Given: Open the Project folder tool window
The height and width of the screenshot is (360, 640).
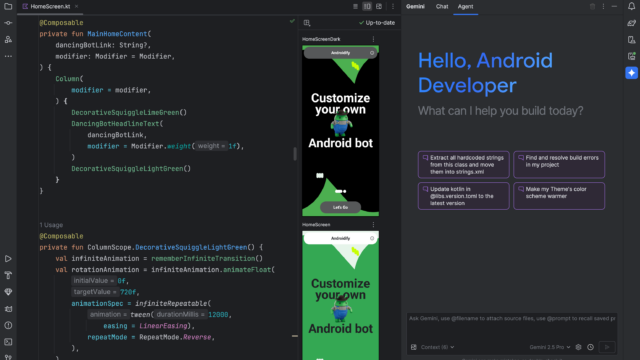Looking at the screenshot, I should [8, 6].
